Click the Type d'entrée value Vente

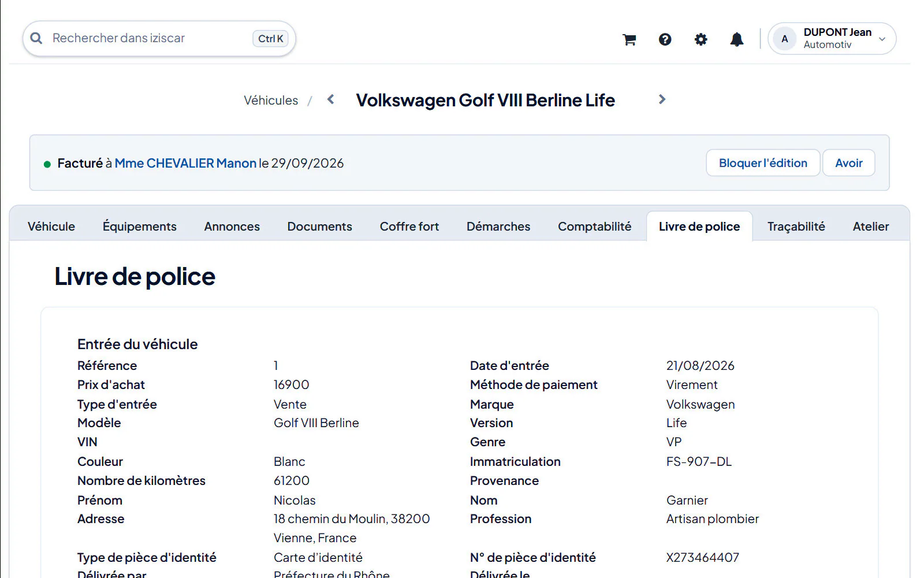pyautogui.click(x=290, y=405)
